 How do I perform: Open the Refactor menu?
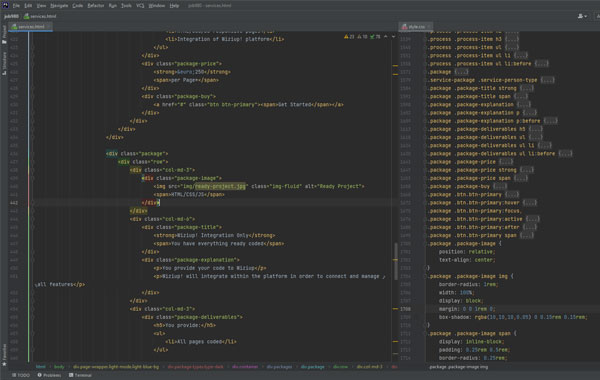pyautogui.click(x=96, y=6)
